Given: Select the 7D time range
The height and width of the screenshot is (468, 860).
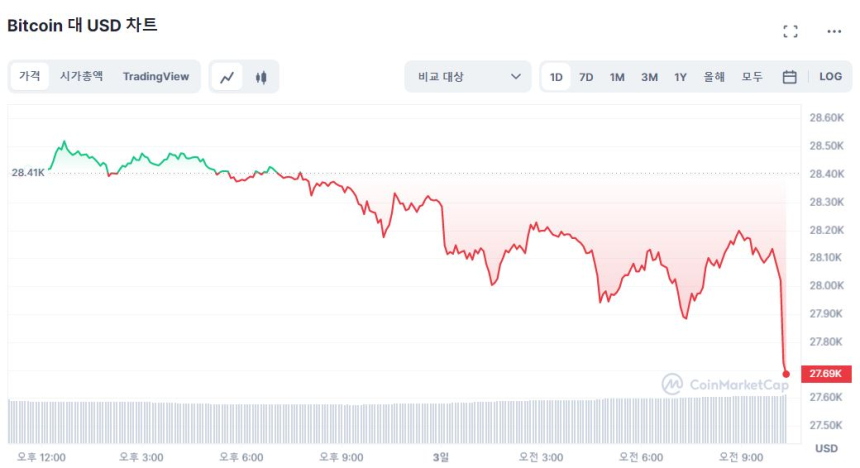Looking at the screenshot, I should click(x=586, y=76).
